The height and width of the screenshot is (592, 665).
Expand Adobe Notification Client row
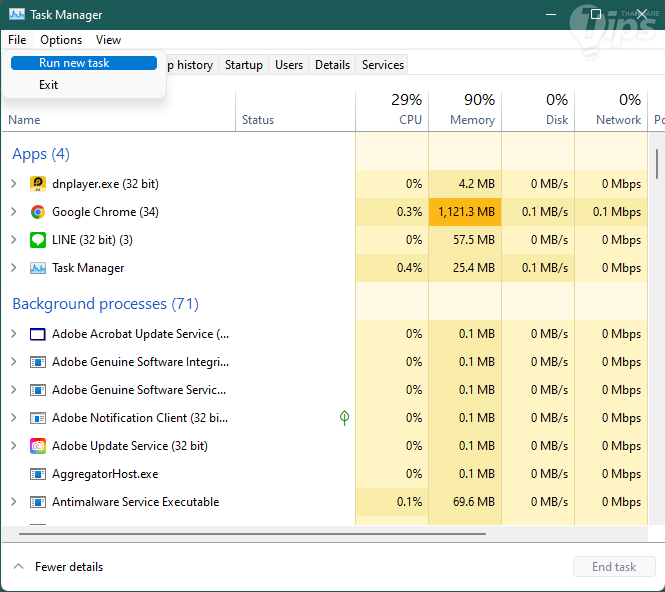pos(14,418)
